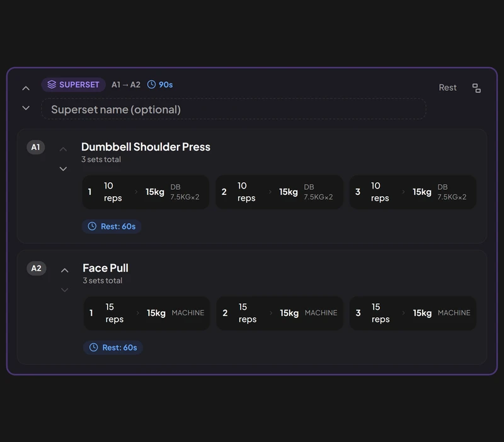
Task: Click the A2 exercise badge
Action: point(37,268)
